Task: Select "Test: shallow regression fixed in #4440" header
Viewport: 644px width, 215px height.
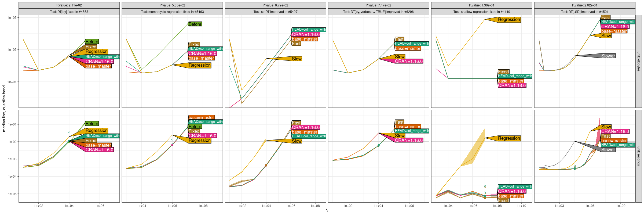Action: (482, 12)
